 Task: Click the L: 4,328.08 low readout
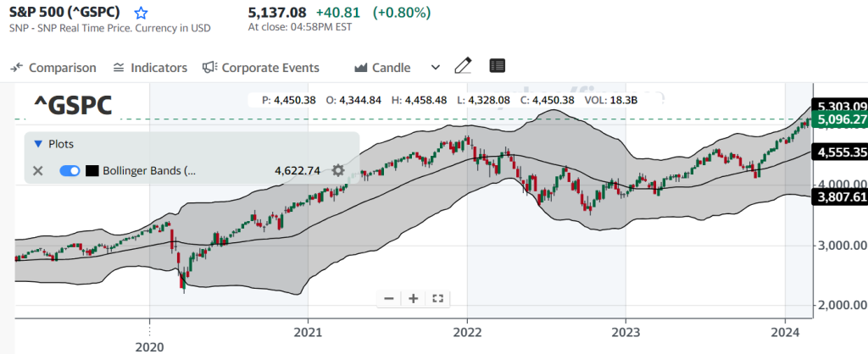[x=484, y=100]
